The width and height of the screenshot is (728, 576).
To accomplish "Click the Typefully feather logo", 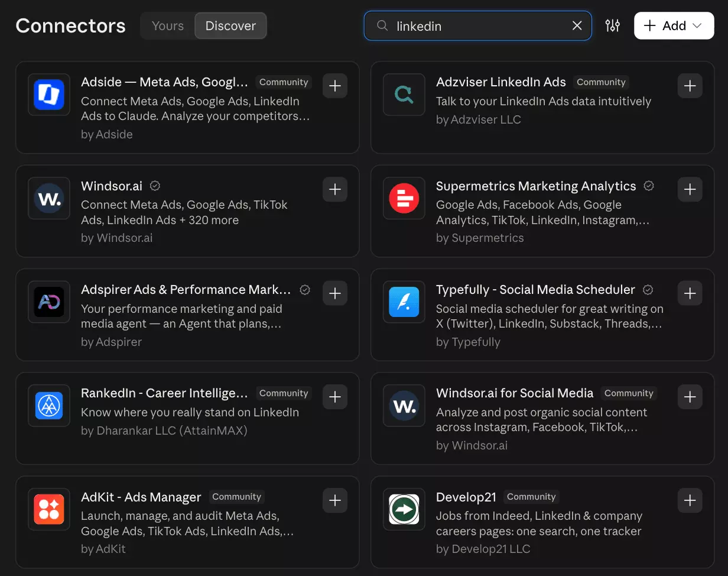I will (x=404, y=302).
